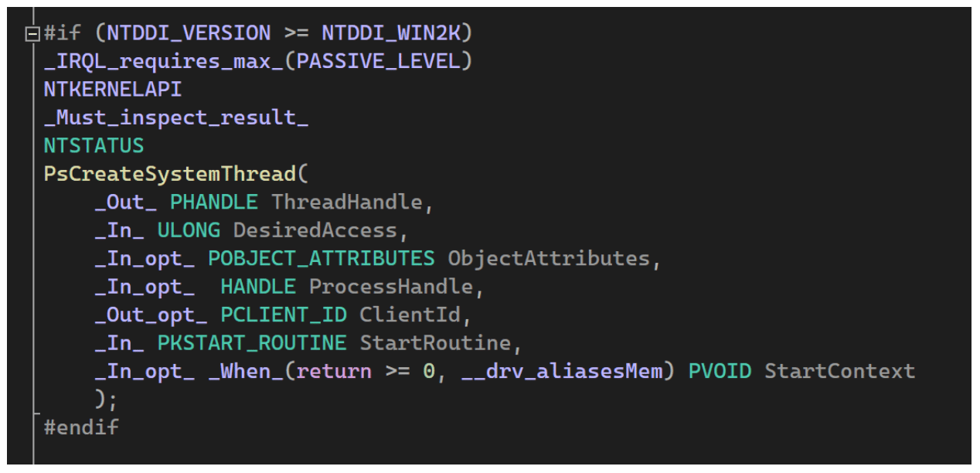Click the NTKERNELAPI macro
Image resolution: width=980 pixels, height=473 pixels.
coord(113,89)
